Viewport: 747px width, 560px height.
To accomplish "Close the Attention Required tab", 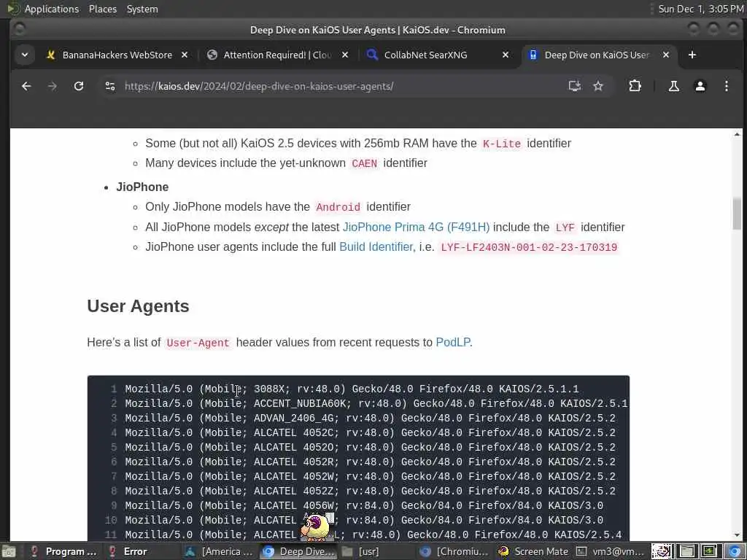I will tap(345, 55).
